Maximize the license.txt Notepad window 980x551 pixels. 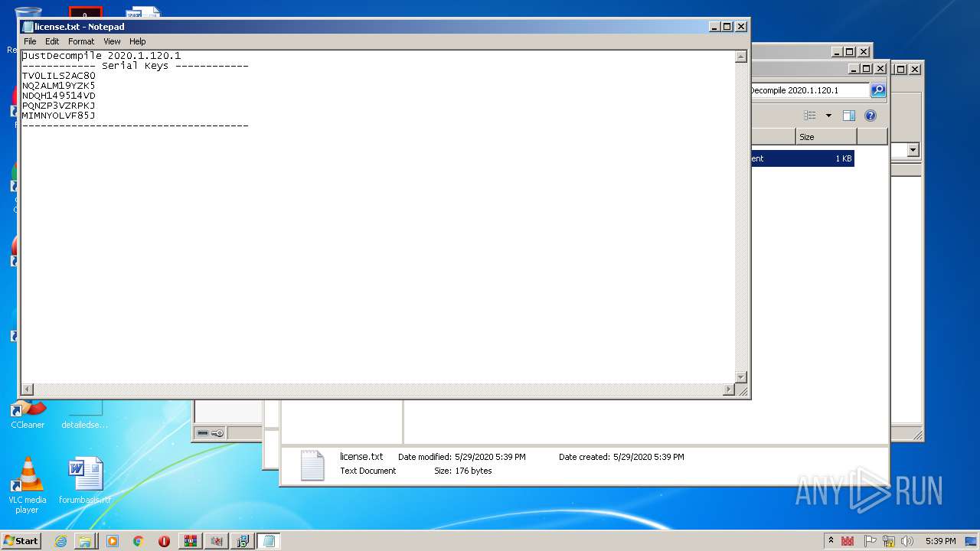(x=727, y=27)
